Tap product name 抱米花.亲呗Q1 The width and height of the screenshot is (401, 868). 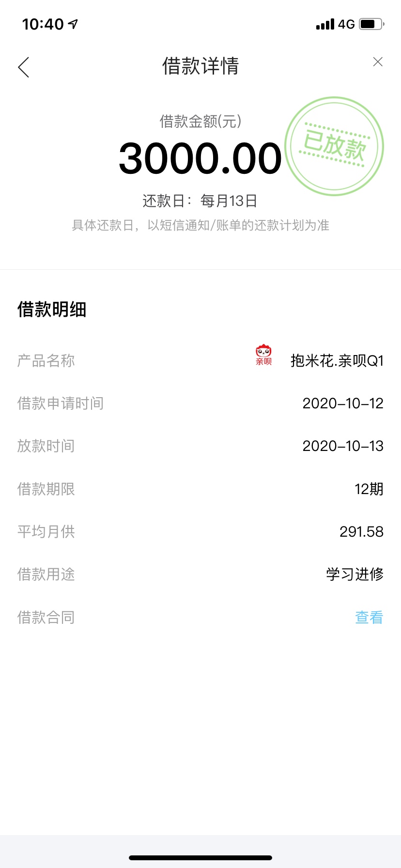(x=337, y=361)
